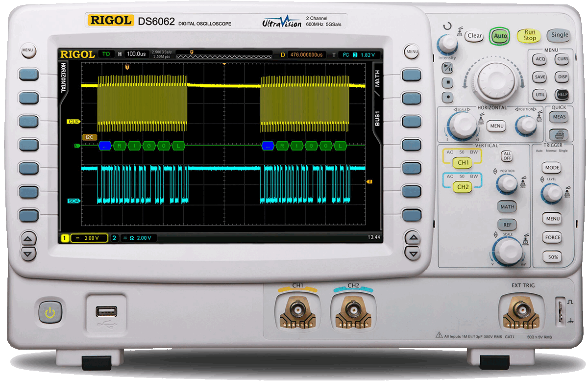The image size is (588, 381).
Task: Click the RIGOL logo on the display
Action: point(77,54)
